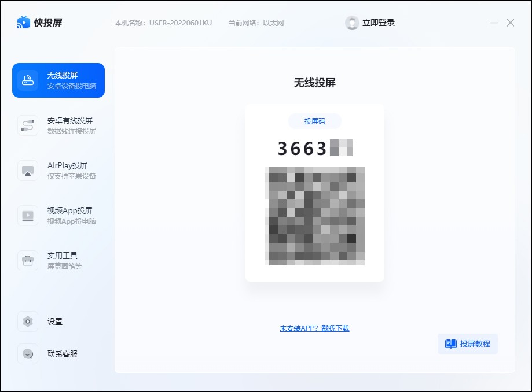Click the 联系客服 customer service icon
The height and width of the screenshot is (392, 532).
tap(28, 354)
